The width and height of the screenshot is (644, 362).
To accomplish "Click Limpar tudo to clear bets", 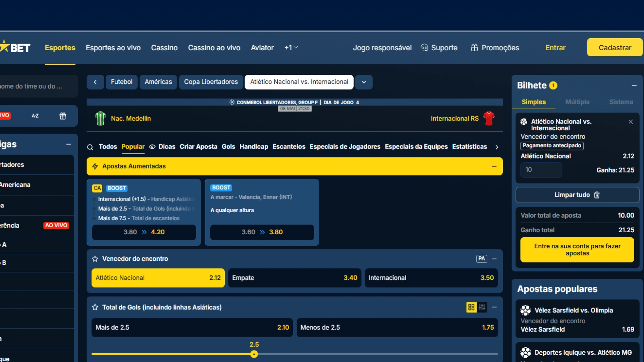I will [x=577, y=195].
